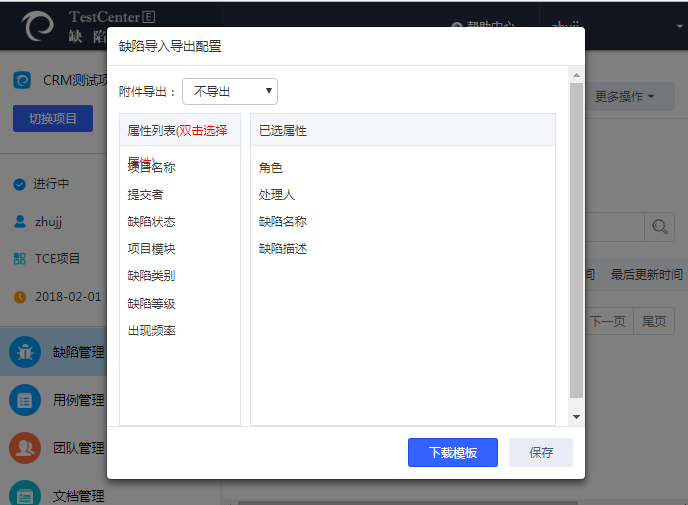Click the TestCenter logo icon

[36, 25]
